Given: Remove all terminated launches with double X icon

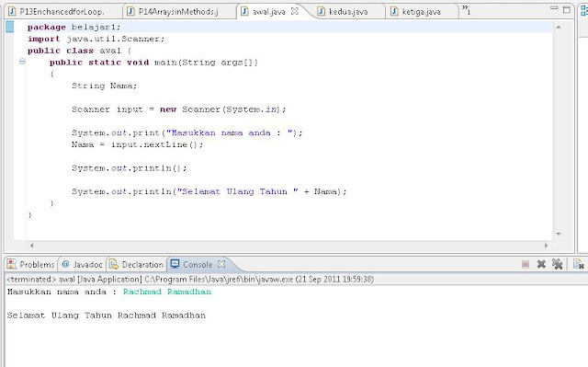Looking at the screenshot, I should [x=558, y=264].
